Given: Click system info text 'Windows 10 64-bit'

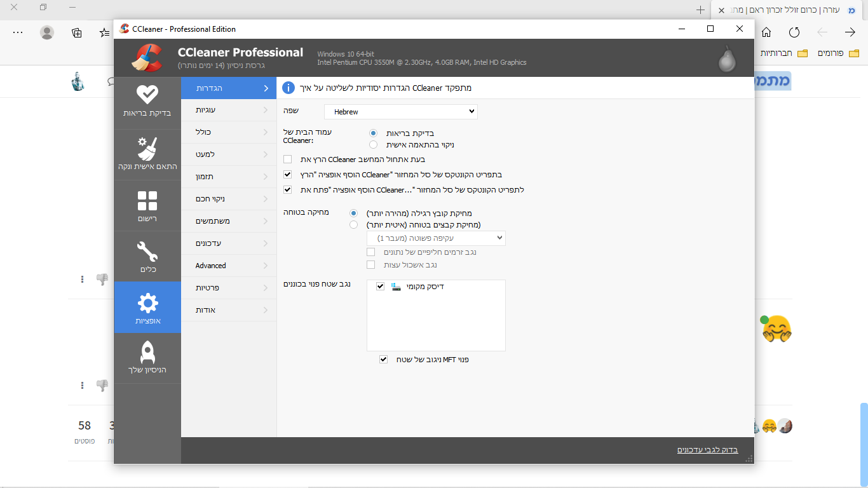Looking at the screenshot, I should point(346,53).
